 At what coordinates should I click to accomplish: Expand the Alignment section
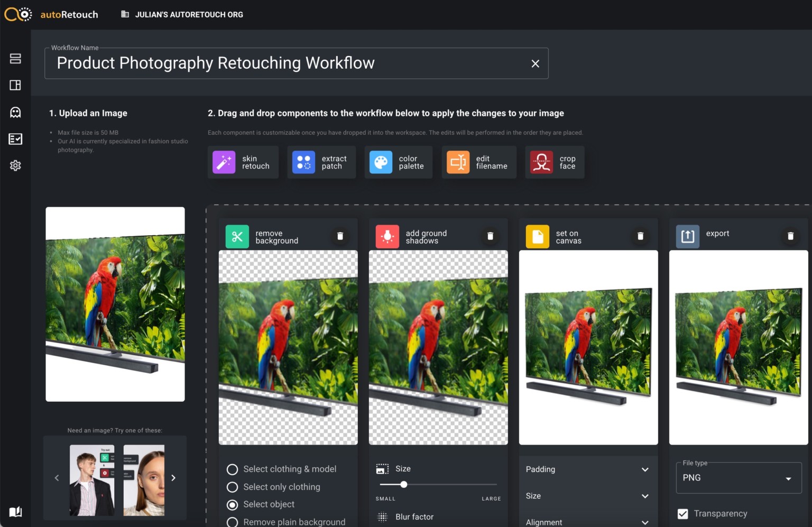[588, 522]
